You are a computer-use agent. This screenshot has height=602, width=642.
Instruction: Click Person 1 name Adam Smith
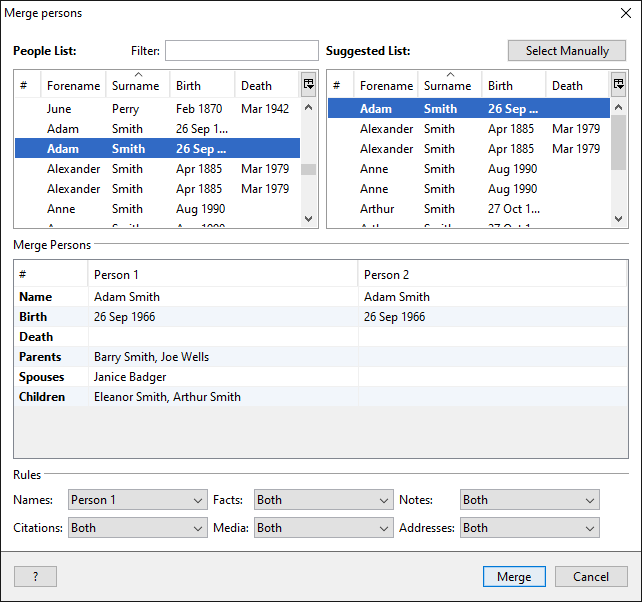click(127, 296)
